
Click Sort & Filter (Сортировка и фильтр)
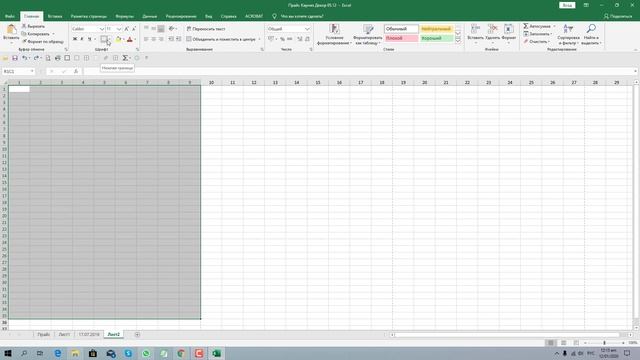pos(568,34)
